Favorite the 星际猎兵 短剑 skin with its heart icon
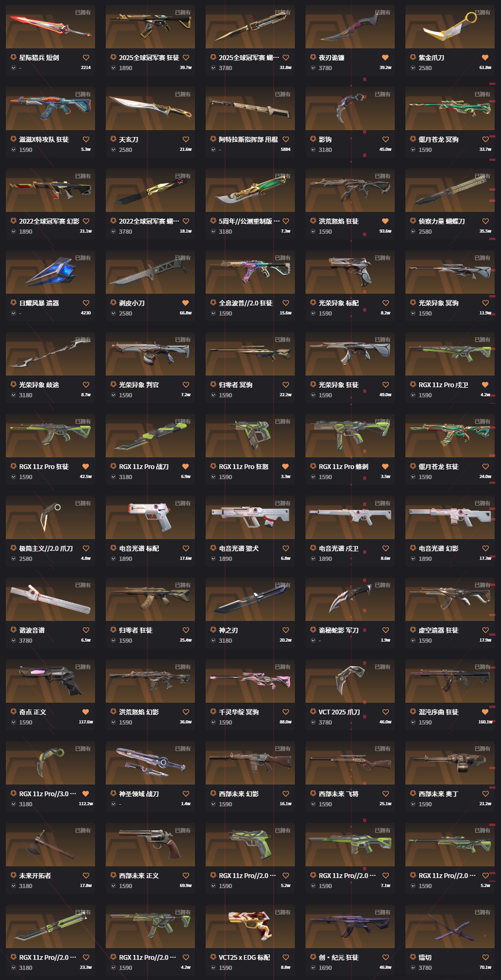This screenshot has height=980, width=501. click(x=86, y=57)
